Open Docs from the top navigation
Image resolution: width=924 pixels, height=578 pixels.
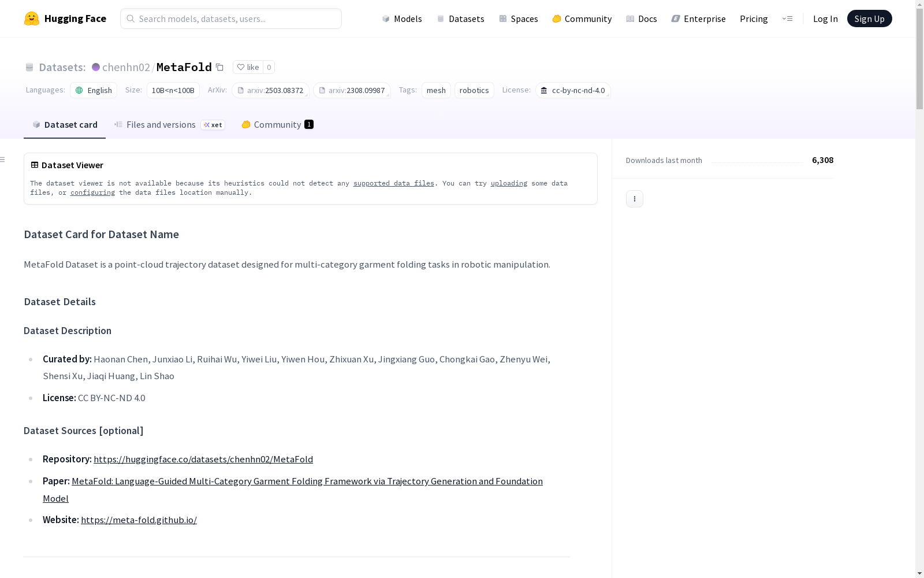pyautogui.click(x=641, y=18)
